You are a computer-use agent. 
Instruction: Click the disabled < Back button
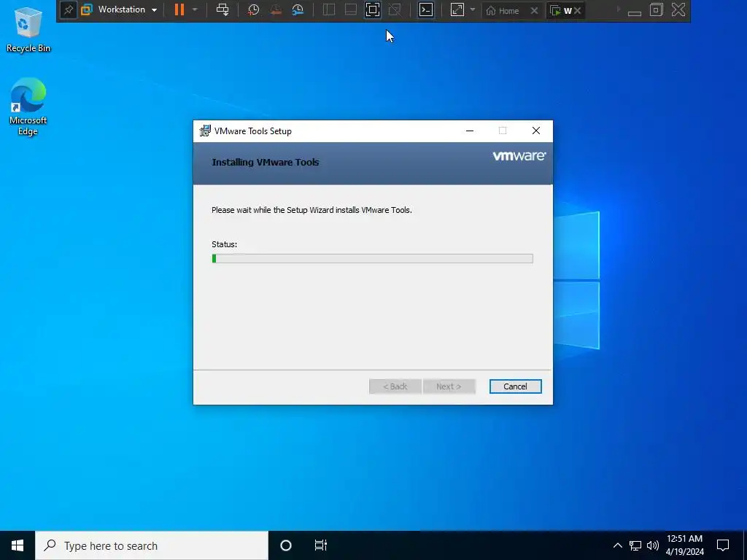pos(395,386)
